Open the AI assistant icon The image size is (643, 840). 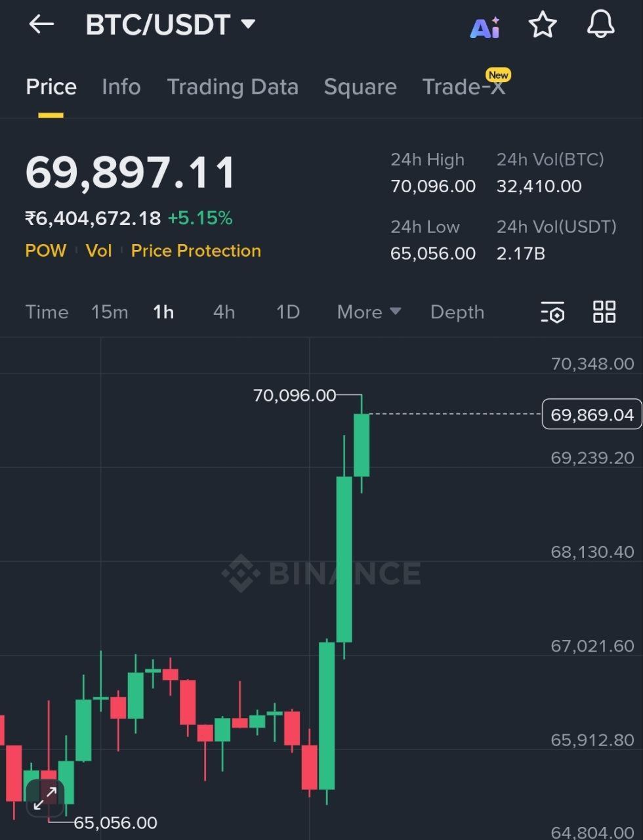click(485, 28)
